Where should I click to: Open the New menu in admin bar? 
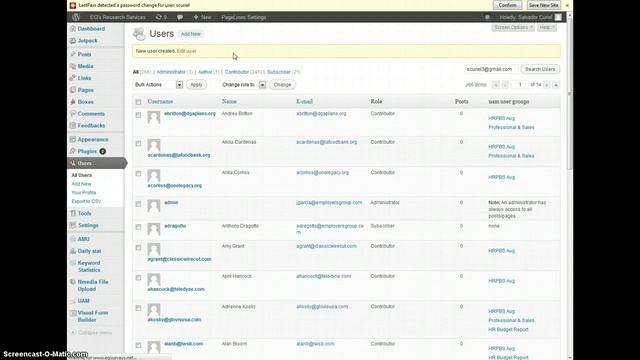[x=202, y=17]
